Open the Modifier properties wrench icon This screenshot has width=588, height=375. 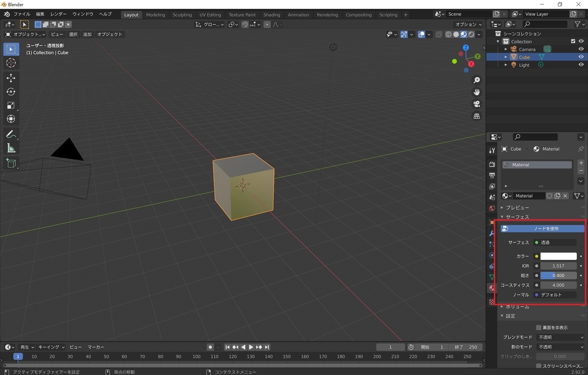492,233
